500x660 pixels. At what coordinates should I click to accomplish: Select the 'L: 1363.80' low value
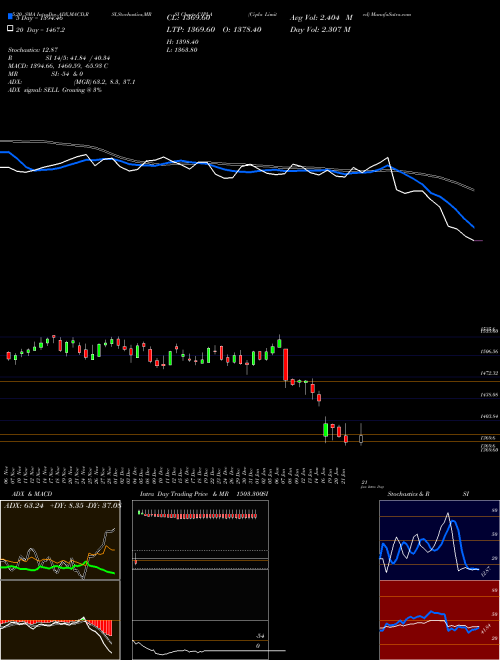[182, 50]
